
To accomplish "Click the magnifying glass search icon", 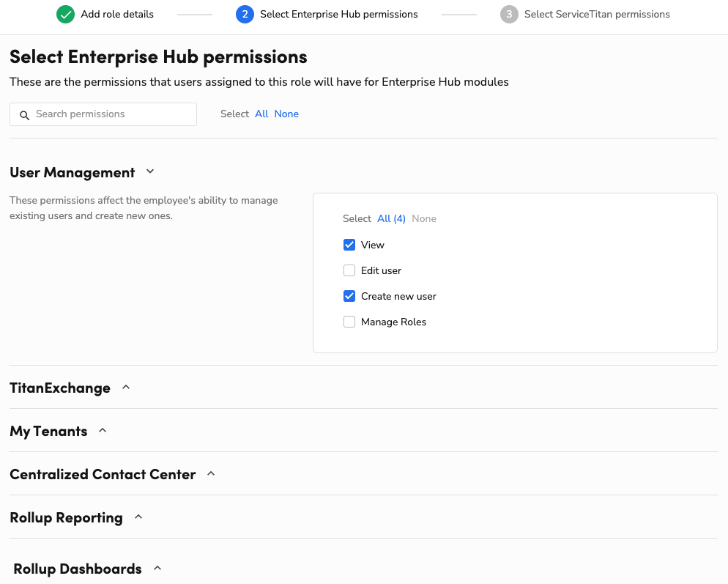I will coord(24,115).
